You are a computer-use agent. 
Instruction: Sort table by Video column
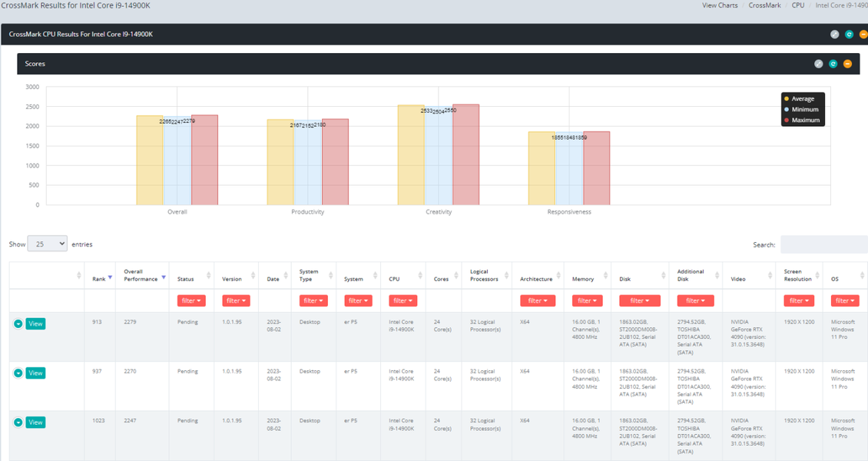[749, 276]
